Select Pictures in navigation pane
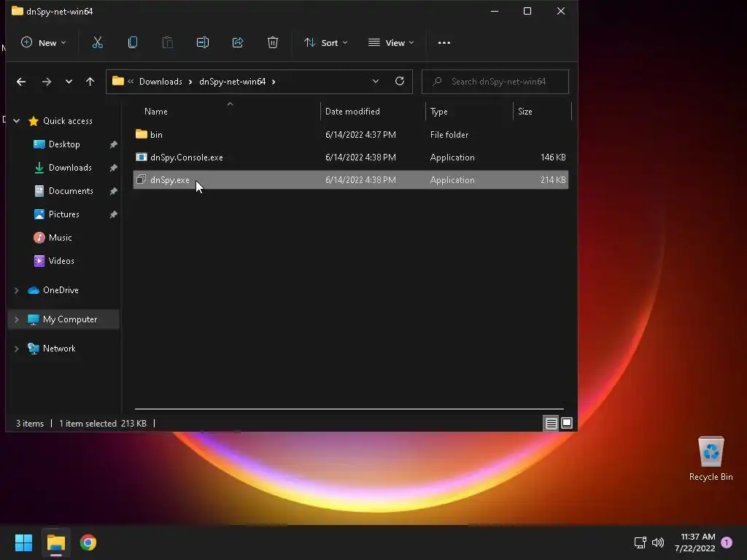 tap(64, 214)
